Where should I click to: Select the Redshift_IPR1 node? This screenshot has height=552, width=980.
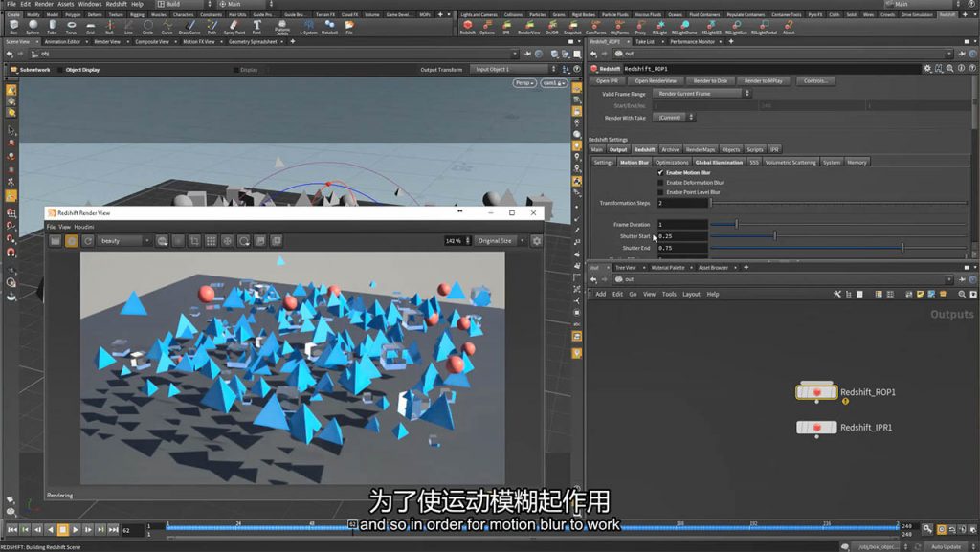[816, 427]
